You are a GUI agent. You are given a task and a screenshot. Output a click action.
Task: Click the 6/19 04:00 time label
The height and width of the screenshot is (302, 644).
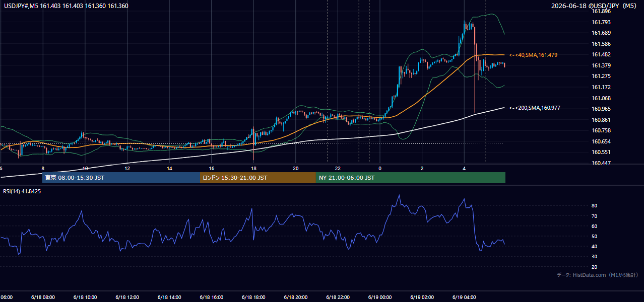coord(464,297)
